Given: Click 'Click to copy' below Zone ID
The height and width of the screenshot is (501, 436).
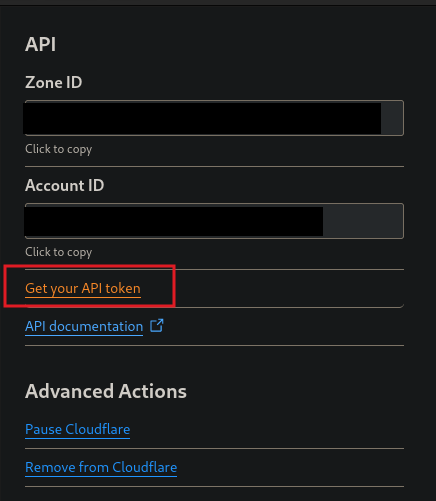Looking at the screenshot, I should pos(58,149).
